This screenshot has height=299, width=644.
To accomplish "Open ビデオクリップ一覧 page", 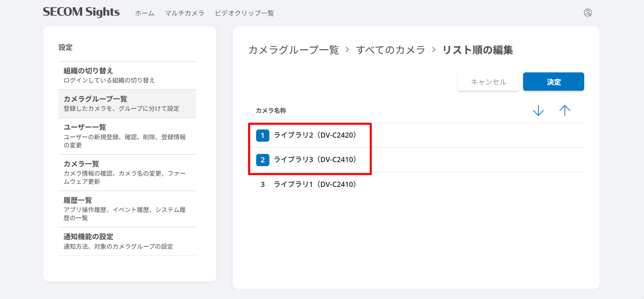I will tap(244, 13).
